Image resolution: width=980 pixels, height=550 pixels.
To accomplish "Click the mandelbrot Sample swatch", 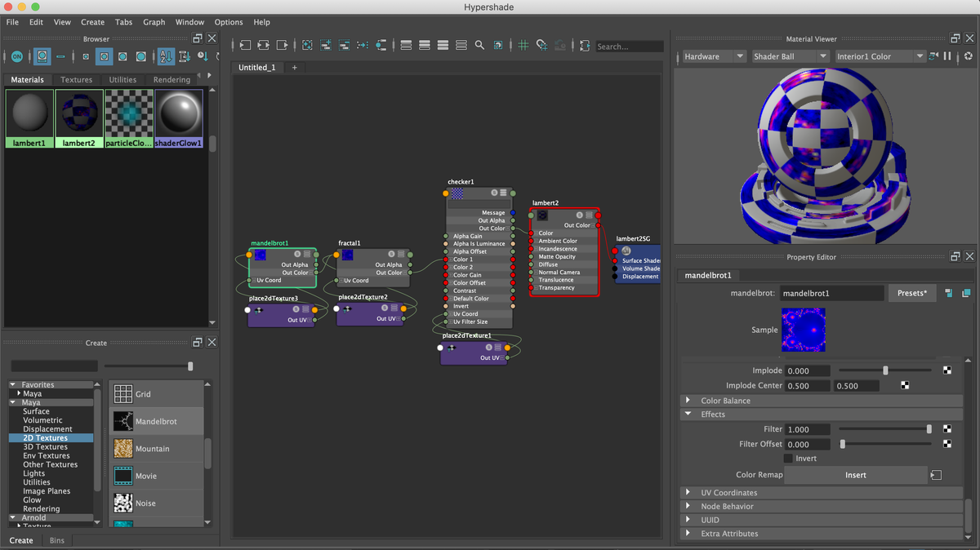I will coord(804,330).
